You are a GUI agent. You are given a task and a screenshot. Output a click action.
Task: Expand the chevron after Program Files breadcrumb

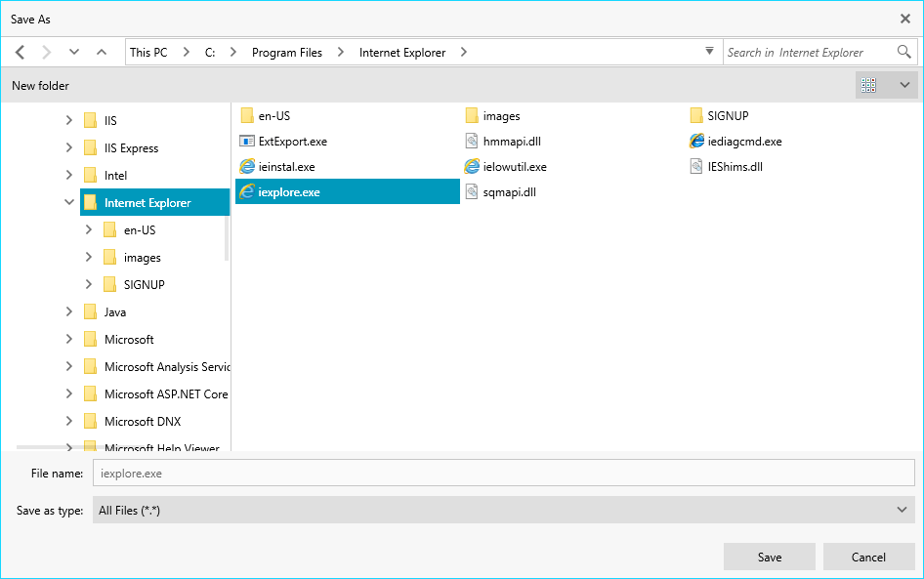(341, 52)
